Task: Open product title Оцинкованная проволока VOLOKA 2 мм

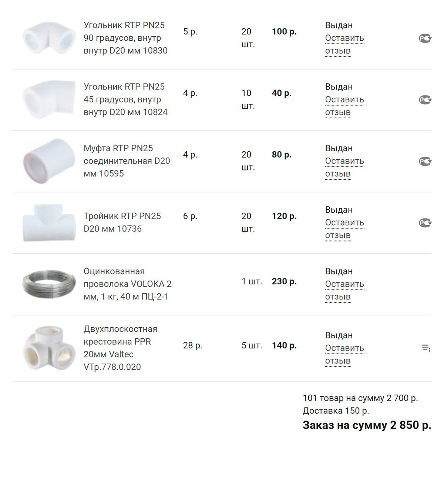Action: point(127,284)
